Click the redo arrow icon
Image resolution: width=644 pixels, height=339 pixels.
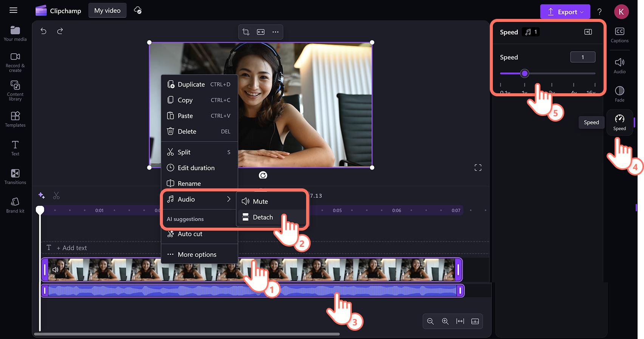(60, 31)
